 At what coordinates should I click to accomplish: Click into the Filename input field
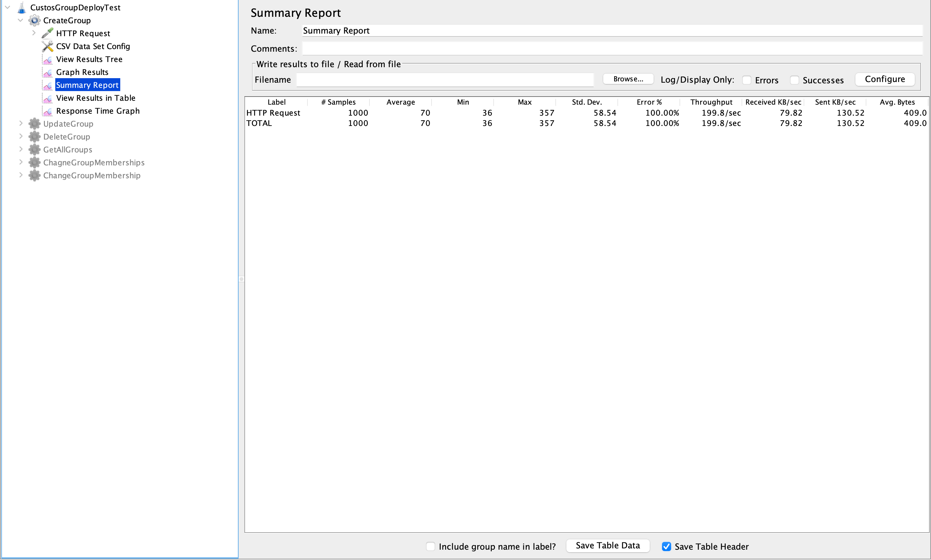pyautogui.click(x=444, y=80)
